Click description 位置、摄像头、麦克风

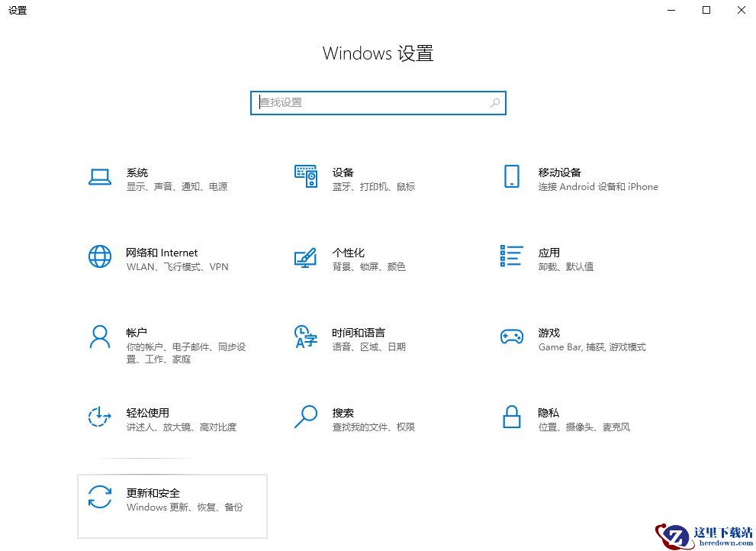coord(584,427)
